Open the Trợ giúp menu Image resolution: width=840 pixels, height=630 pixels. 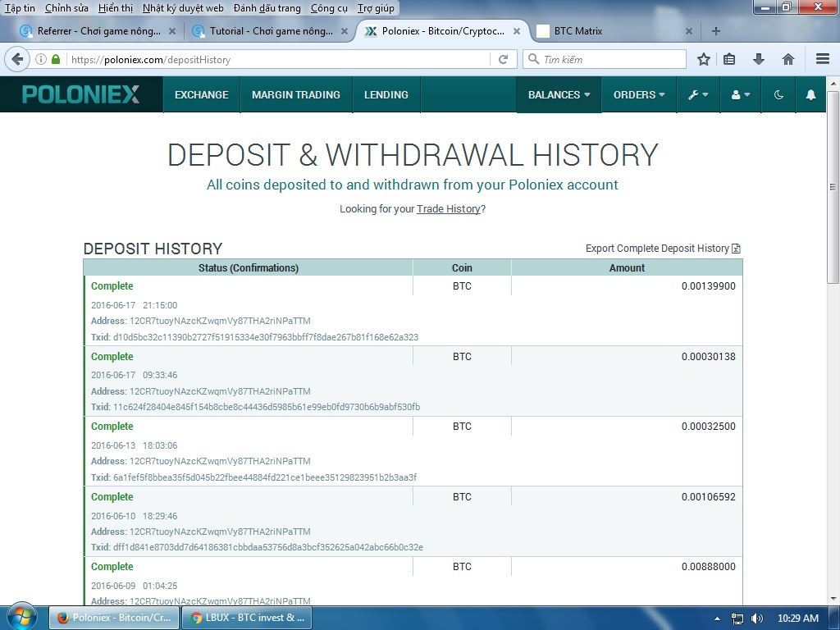click(x=376, y=8)
